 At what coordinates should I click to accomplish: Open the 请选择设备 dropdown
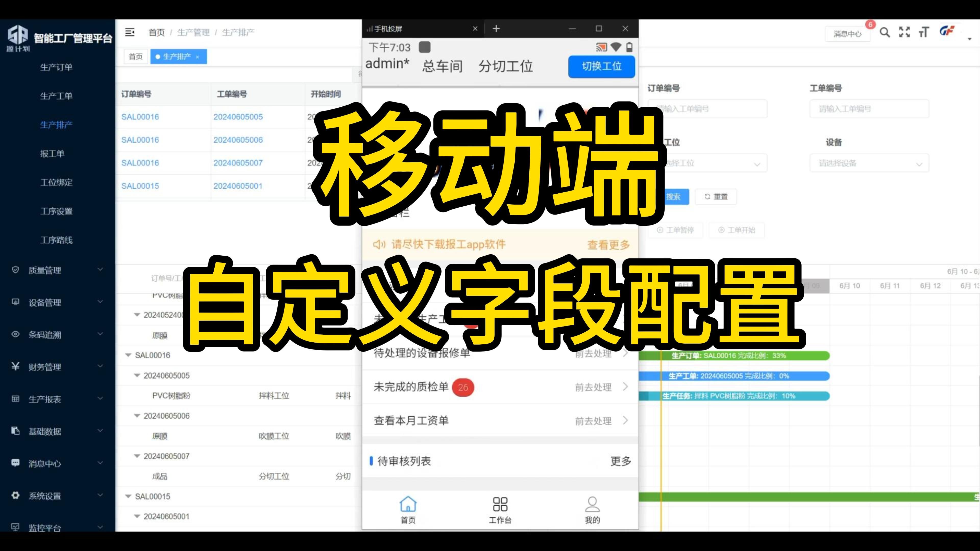pyautogui.click(x=869, y=163)
